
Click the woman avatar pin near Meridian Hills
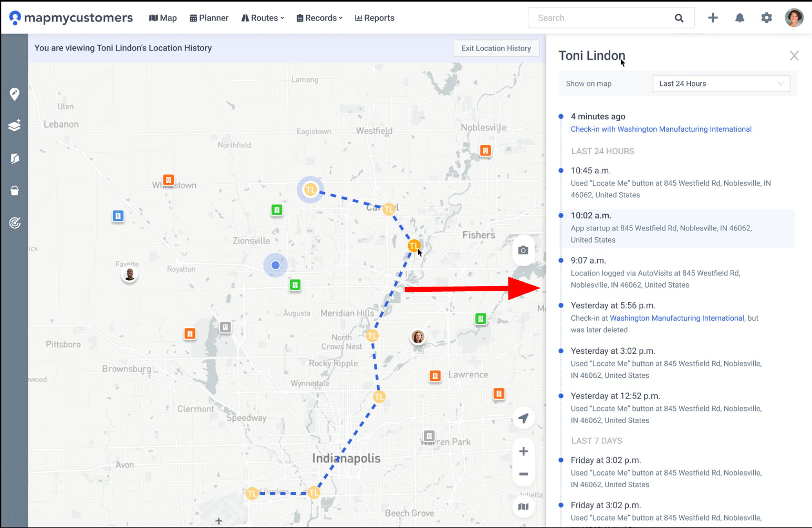coord(418,336)
